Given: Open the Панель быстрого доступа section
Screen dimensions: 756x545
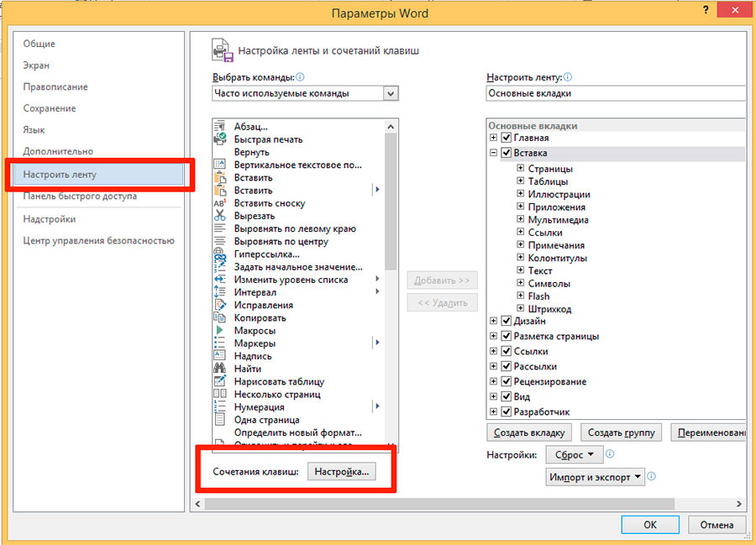Looking at the screenshot, I should 80,196.
